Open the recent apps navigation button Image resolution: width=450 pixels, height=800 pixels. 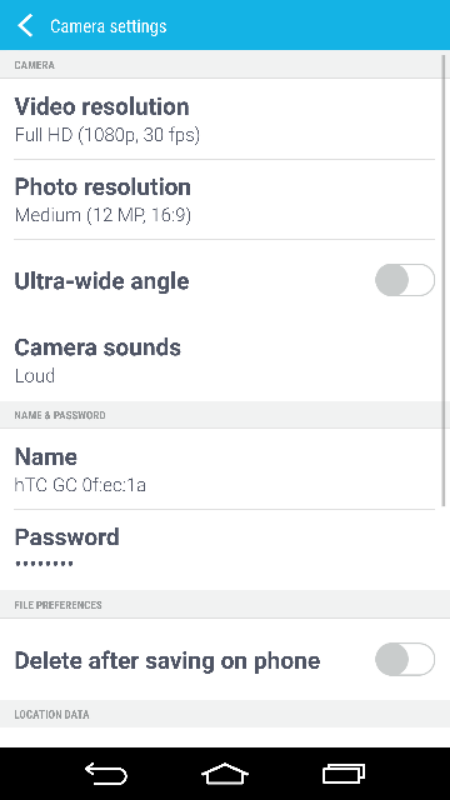point(344,774)
